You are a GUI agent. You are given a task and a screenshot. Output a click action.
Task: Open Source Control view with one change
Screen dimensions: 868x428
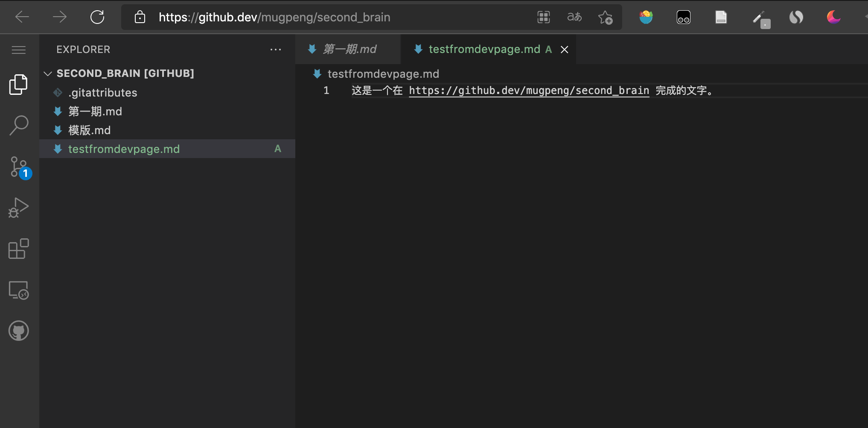pyautogui.click(x=20, y=167)
